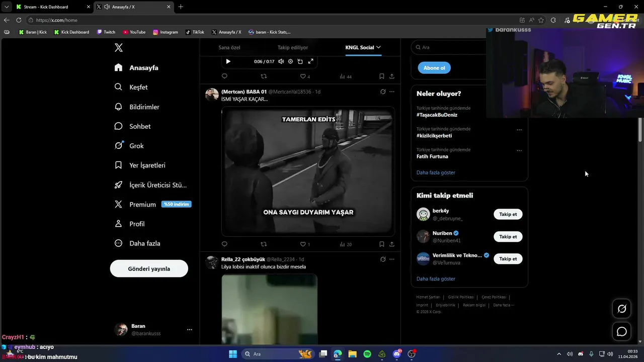Like the post with 4 likes
Screen dimensions: 644x362
[x=305, y=76]
